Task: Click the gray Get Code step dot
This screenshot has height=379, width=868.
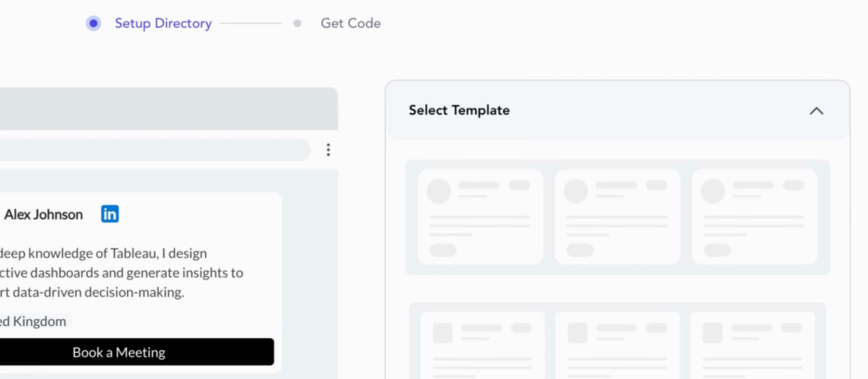Action: pos(297,24)
